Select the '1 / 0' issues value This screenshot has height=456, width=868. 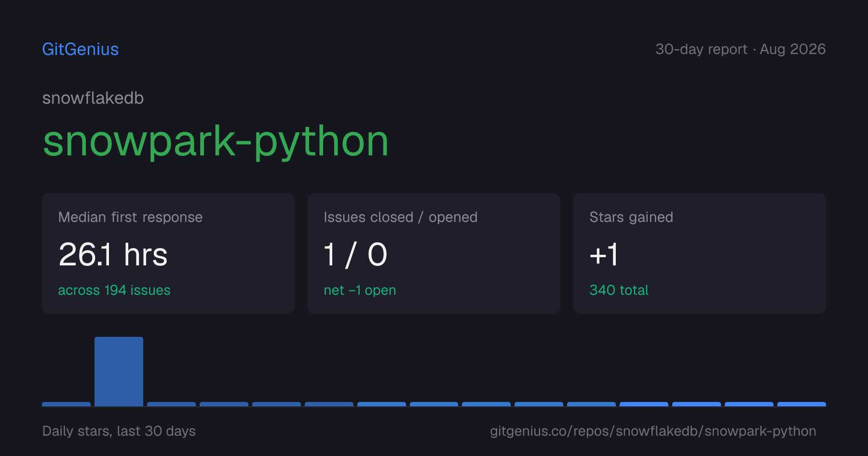click(355, 255)
